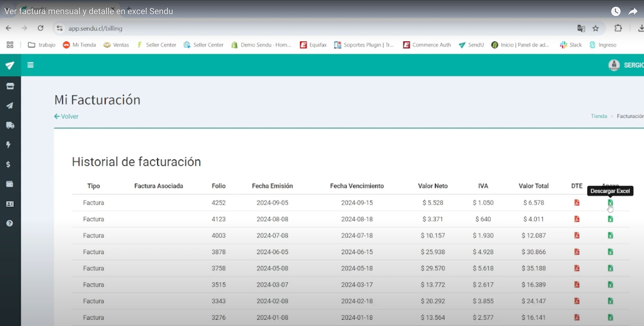Viewport: 644px width, 326px height.
Task: Reload the page in browser
Action: [40, 28]
